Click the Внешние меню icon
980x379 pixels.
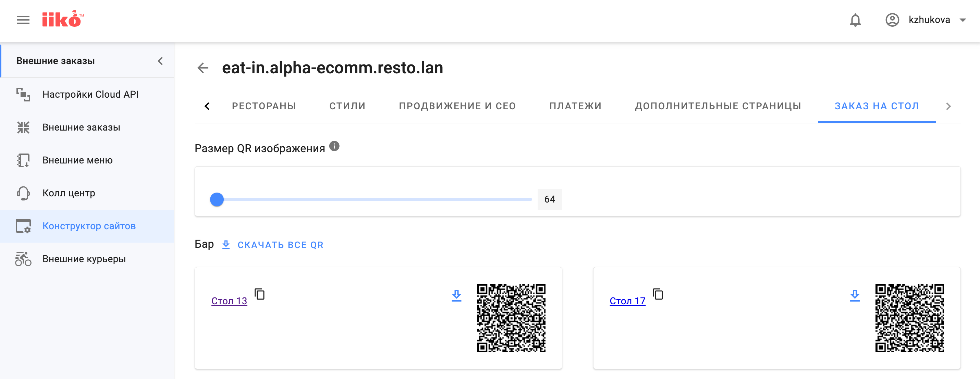23,160
